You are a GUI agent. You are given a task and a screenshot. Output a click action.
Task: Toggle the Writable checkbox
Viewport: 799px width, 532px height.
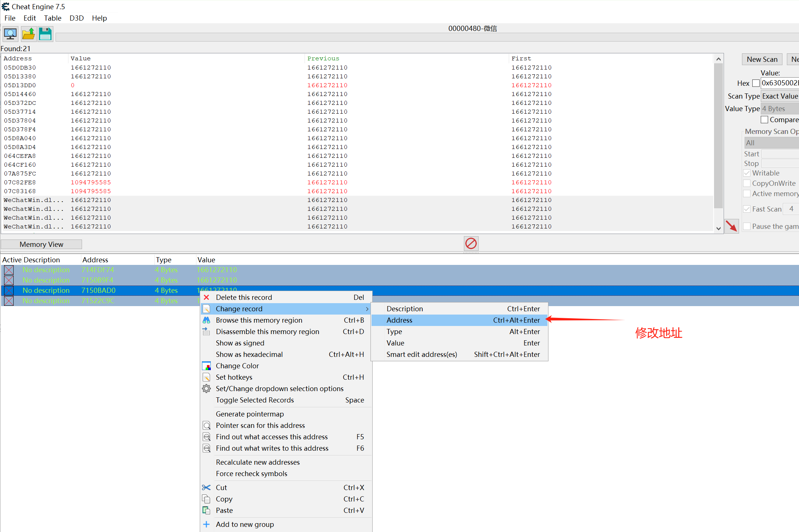[x=747, y=173]
